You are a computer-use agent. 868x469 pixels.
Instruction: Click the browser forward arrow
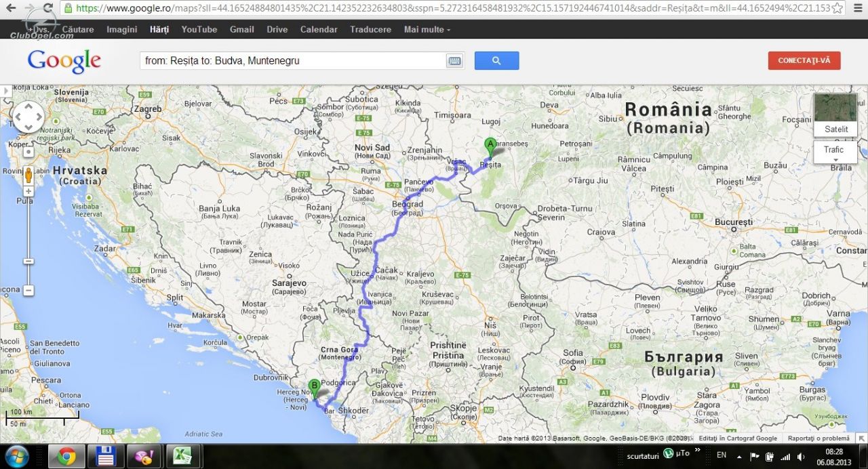(30, 7)
